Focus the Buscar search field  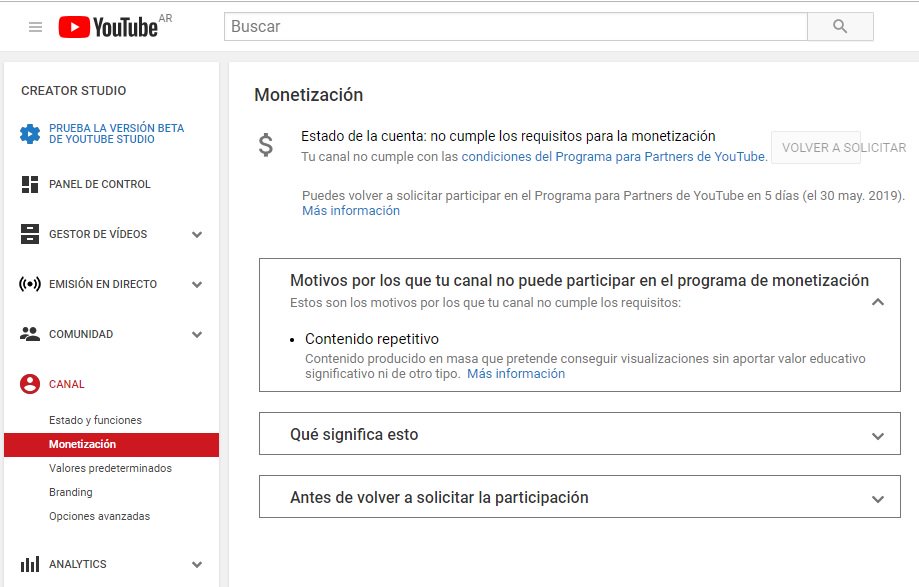click(x=516, y=26)
